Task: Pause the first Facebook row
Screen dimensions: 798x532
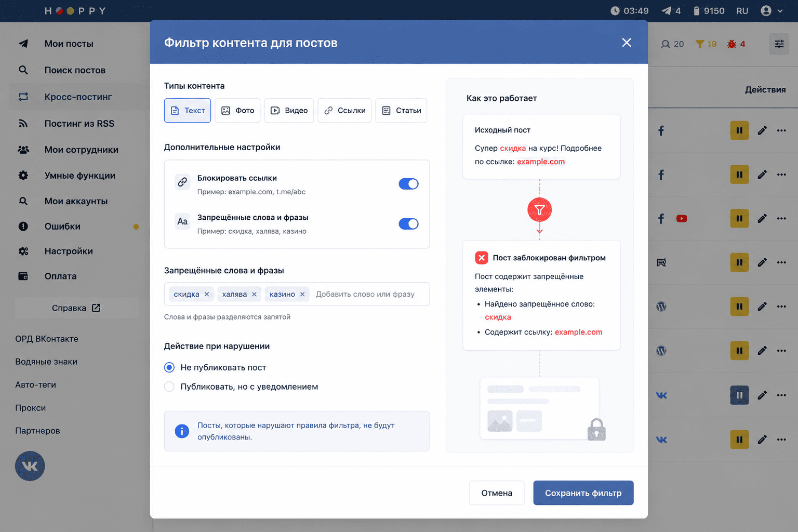Action: pos(739,130)
